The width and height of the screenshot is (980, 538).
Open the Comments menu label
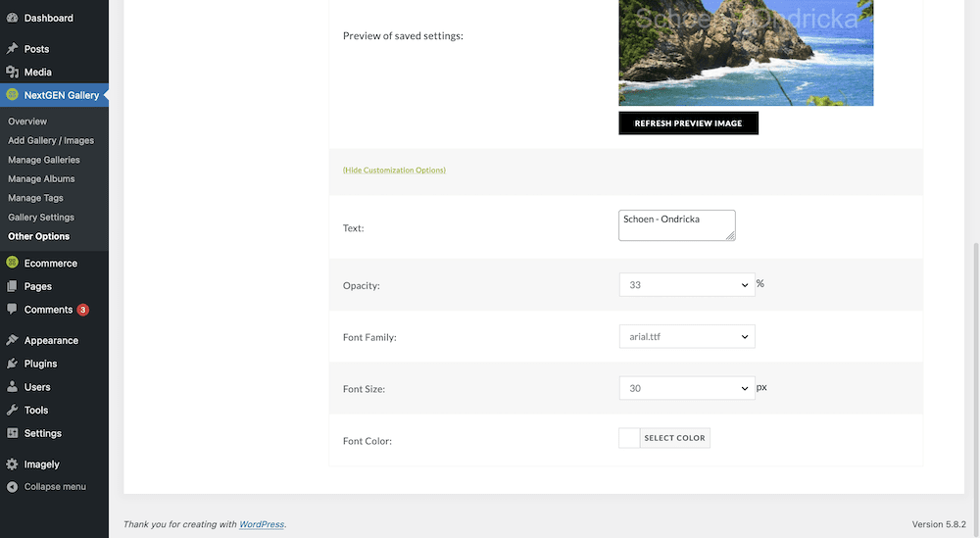click(x=48, y=310)
